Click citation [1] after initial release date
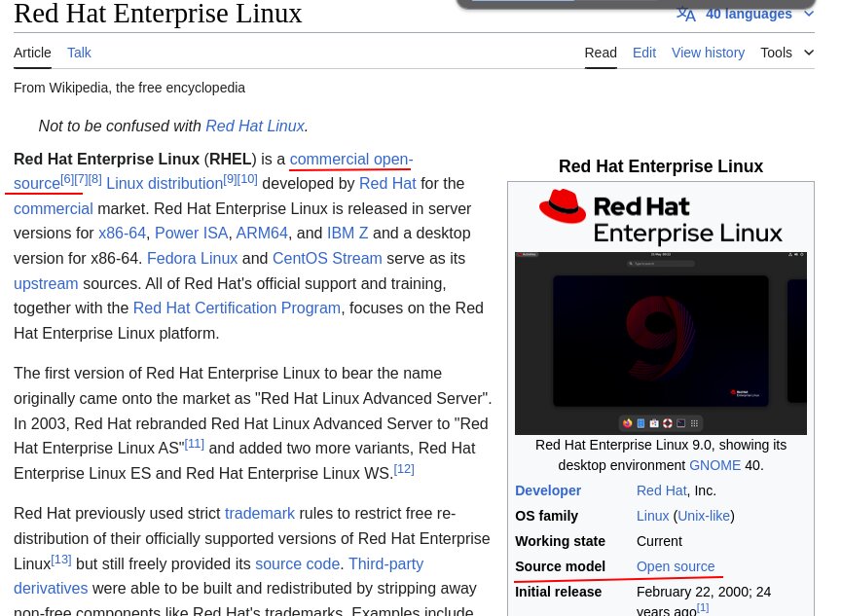The image size is (842, 616). click(x=703, y=608)
